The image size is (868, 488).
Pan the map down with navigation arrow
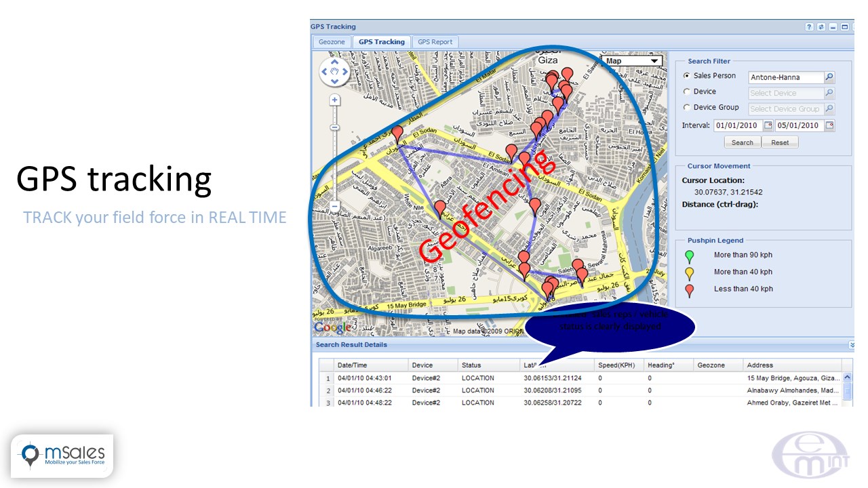334,81
